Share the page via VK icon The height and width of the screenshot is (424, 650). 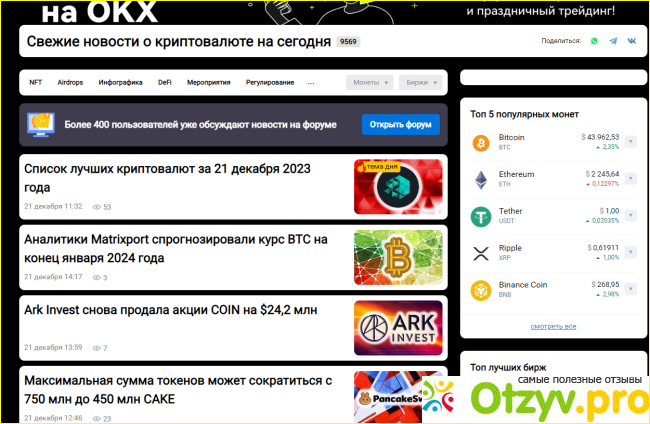[631, 42]
